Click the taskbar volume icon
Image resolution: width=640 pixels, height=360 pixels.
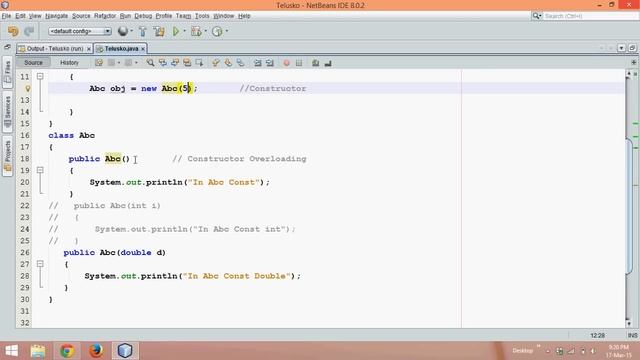coord(593,351)
